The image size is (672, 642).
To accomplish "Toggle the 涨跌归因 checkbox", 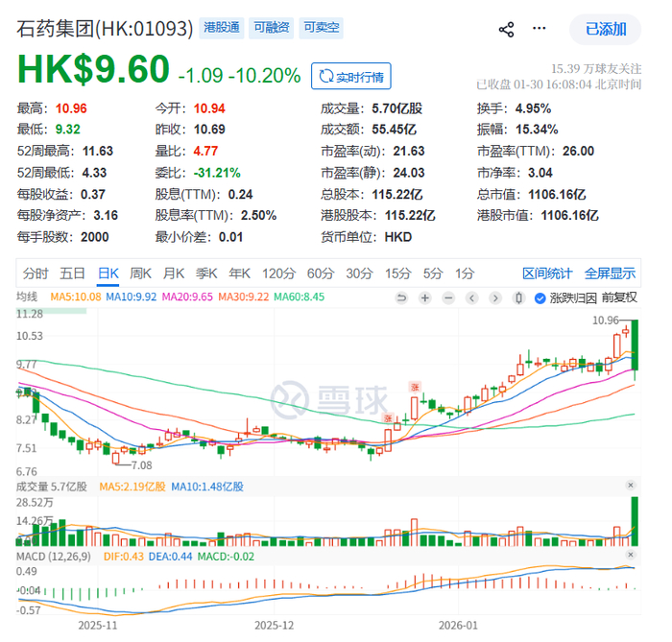I will coord(540,298).
